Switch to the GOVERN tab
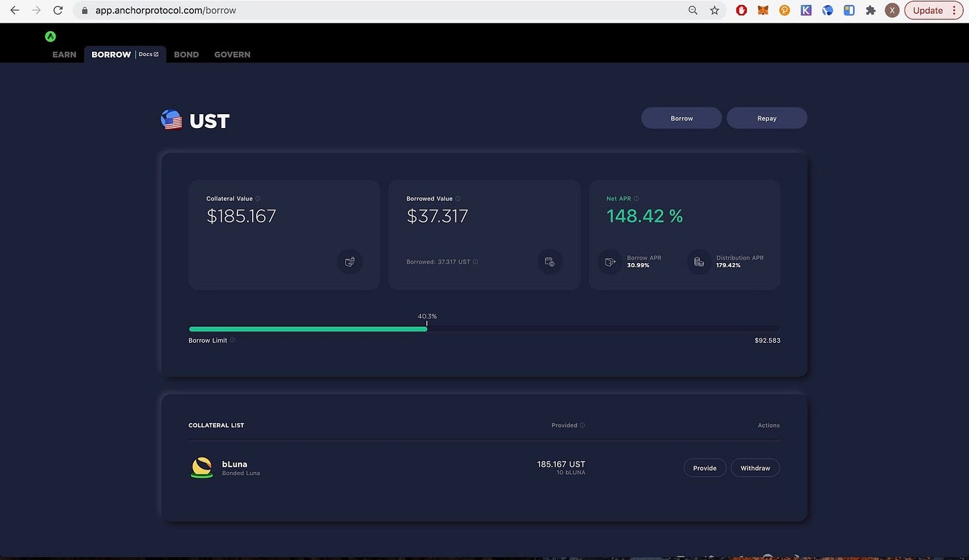Screen dimensions: 969x560 (x=232, y=54)
